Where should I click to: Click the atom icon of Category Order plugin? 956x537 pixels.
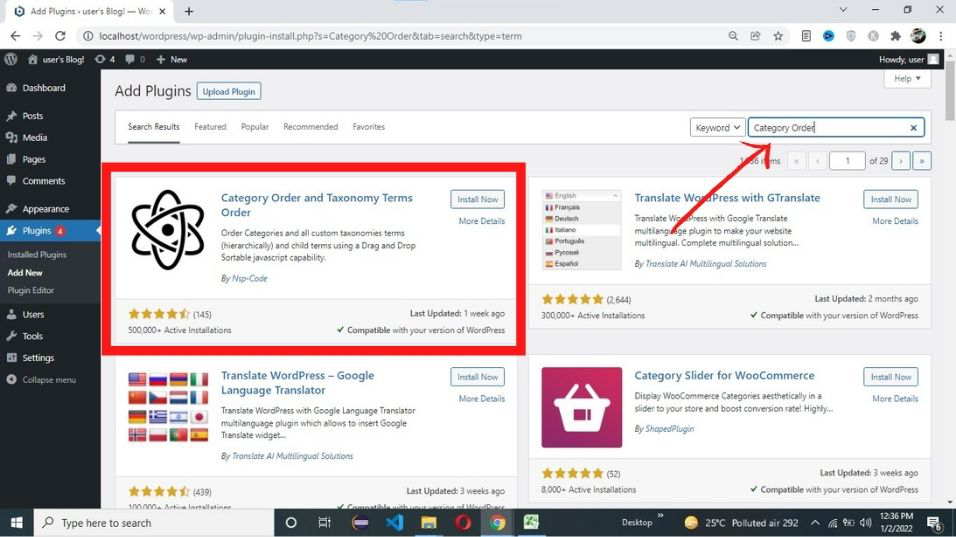168,230
